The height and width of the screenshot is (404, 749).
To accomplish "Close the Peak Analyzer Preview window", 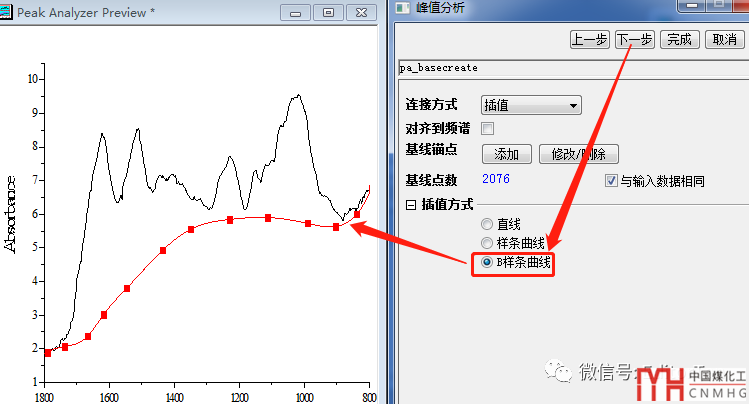I will pyautogui.click(x=361, y=13).
